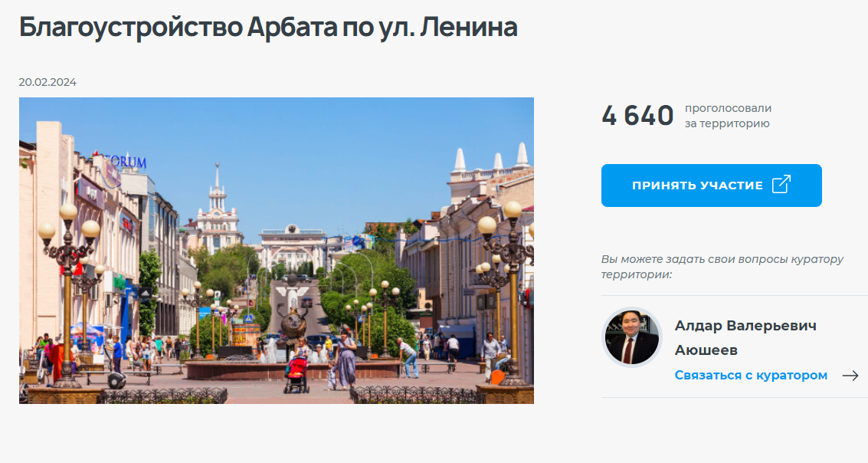Click the italic text about questions to curator
868x463 pixels.
pos(722,267)
